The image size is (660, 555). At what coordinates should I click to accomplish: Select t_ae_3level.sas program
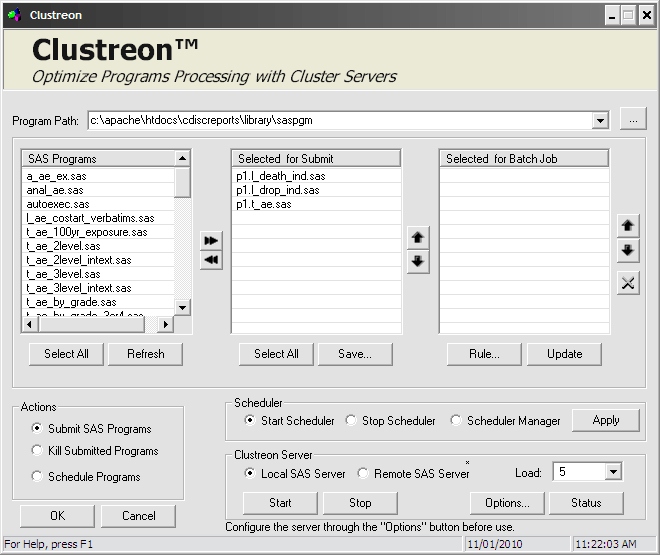click(x=98, y=274)
